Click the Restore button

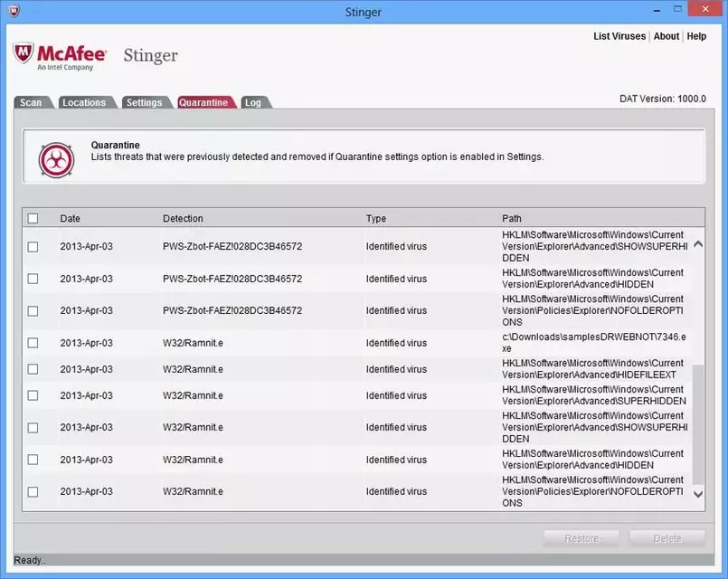[x=581, y=538]
